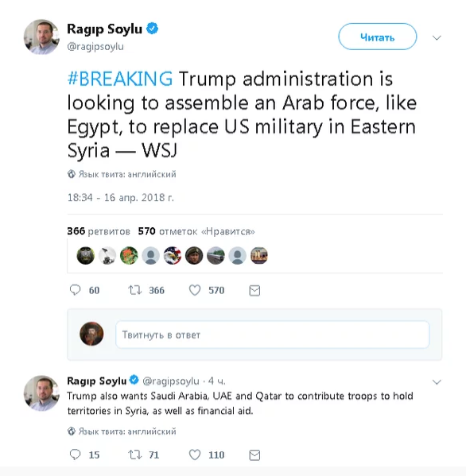
Task: Expand the follow-up tweet's chevron menu
Action: [437, 382]
